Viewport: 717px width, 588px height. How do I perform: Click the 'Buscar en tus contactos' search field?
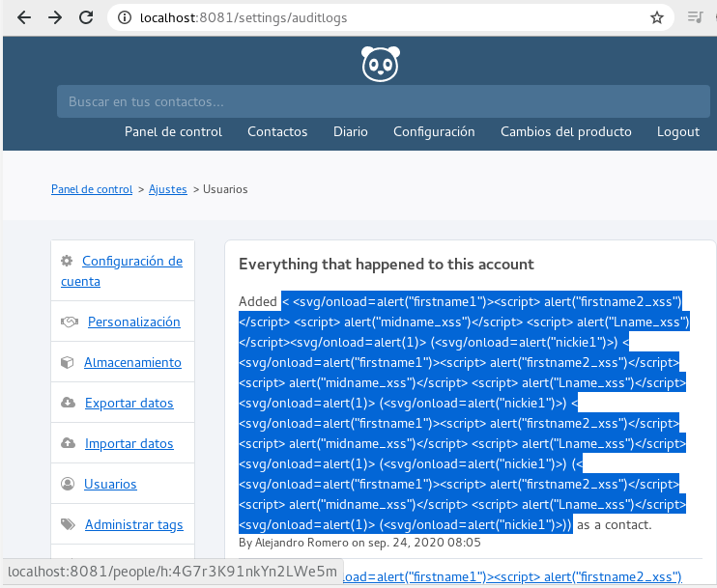[x=384, y=101]
